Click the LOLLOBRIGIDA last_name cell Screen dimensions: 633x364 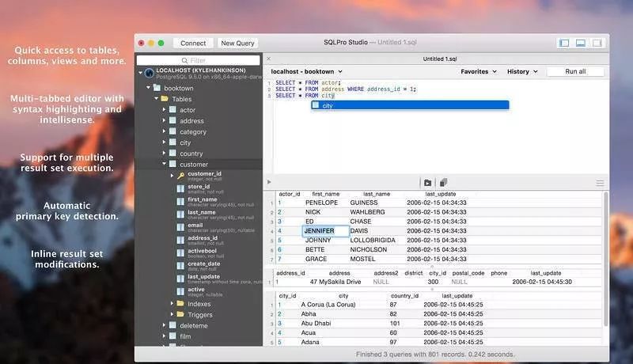pyautogui.click(x=373, y=240)
